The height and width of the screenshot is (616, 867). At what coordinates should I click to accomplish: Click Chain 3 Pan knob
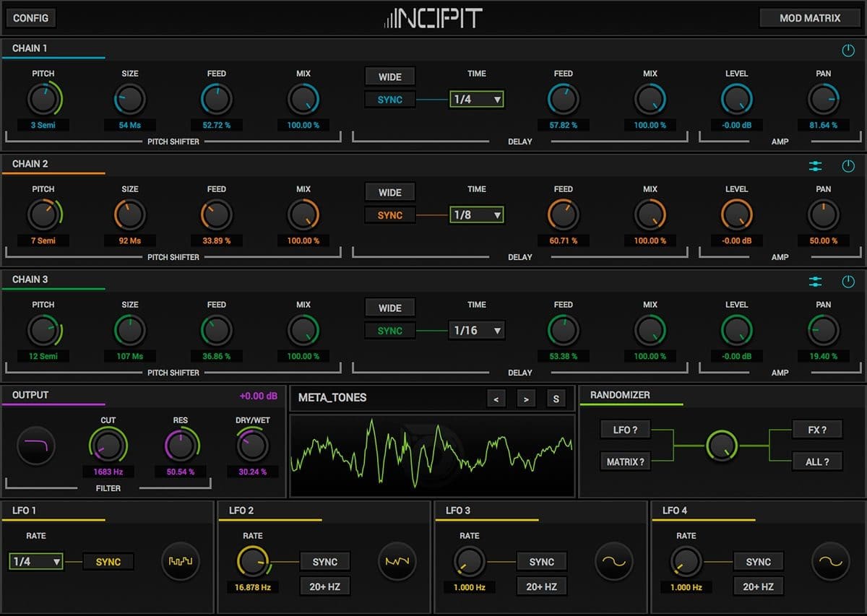tap(824, 331)
